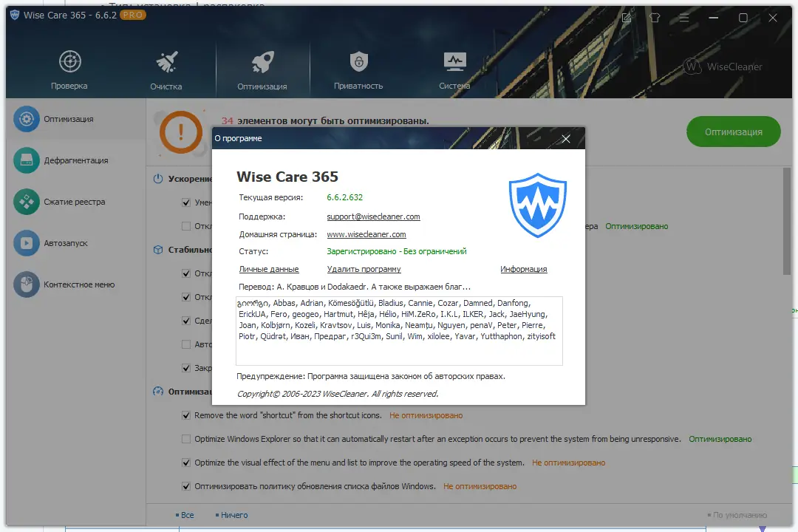The image size is (798, 532).
Task: Select Контекстное меню mouse icon in sidebar
Action: tap(27, 284)
